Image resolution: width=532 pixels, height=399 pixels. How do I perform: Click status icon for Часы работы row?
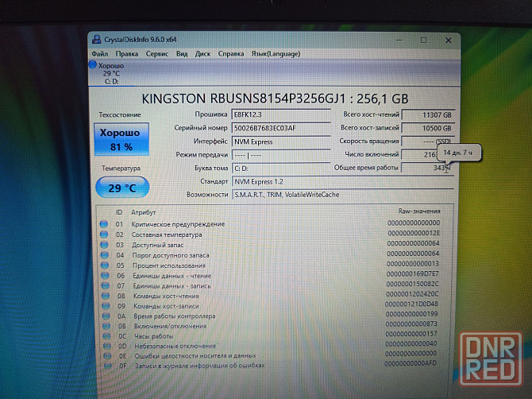[x=107, y=336]
